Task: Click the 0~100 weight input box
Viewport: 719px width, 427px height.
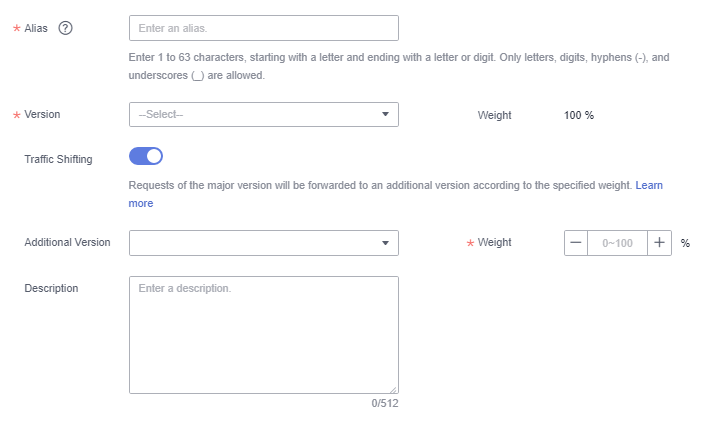Action: 617,243
